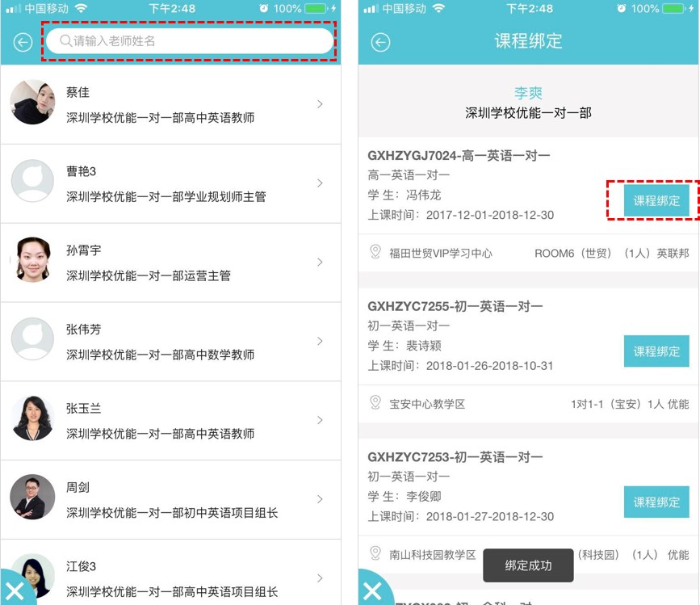Bind course GXHZYGJ7024 with 课程绑定 button
The image size is (700, 605).
tap(656, 200)
